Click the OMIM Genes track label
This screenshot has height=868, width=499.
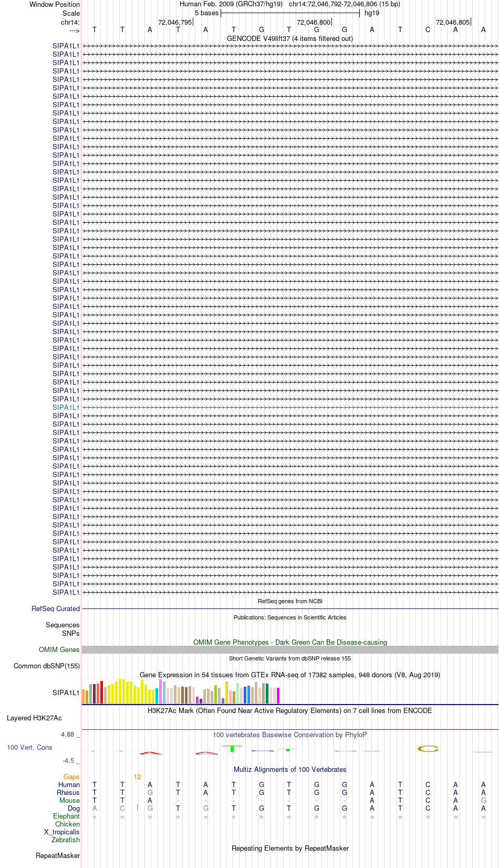pos(59,649)
